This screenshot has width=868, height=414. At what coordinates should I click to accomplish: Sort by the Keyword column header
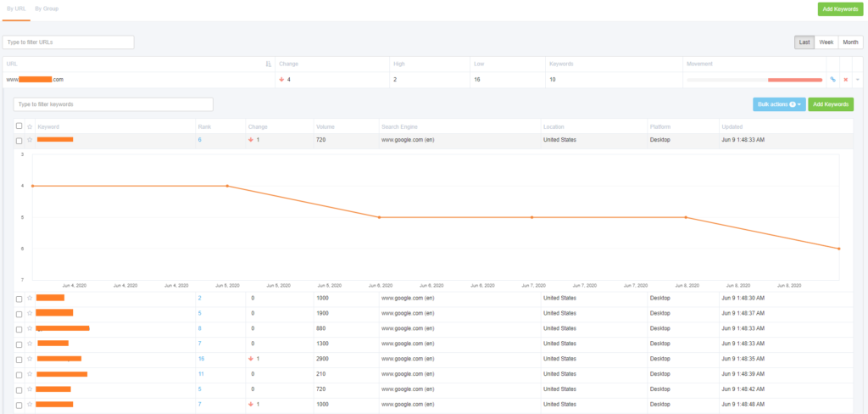point(48,127)
